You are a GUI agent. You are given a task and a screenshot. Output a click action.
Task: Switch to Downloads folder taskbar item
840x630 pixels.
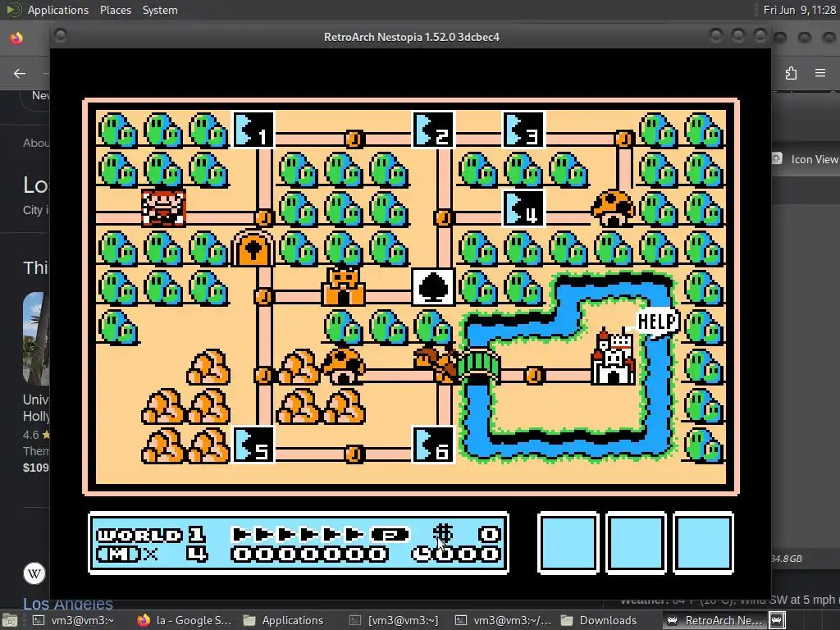[598, 620]
